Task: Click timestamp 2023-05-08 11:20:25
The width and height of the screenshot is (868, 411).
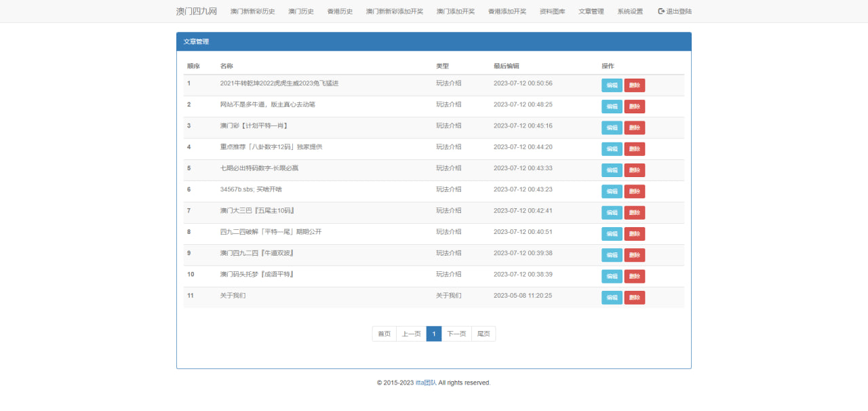Action: (x=523, y=296)
